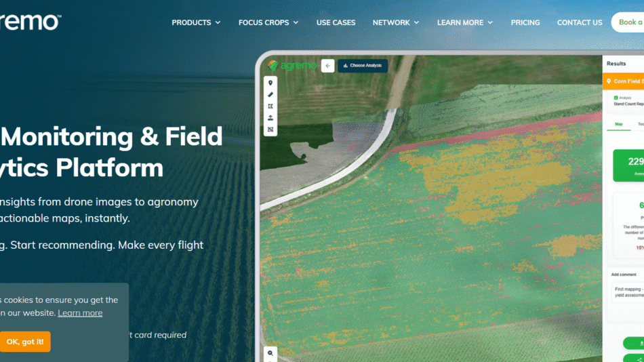Click the upload tool in map toolbar
Screen dimensions: 644x362
click(270, 118)
